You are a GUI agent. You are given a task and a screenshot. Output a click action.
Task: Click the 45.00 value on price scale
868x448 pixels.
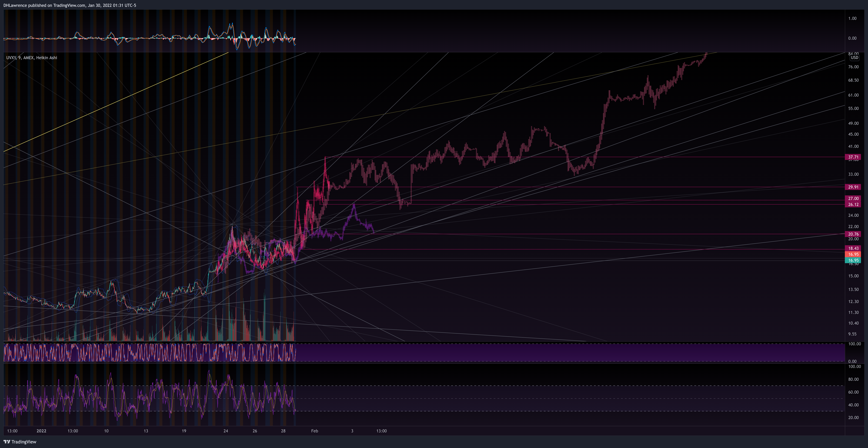pos(853,134)
